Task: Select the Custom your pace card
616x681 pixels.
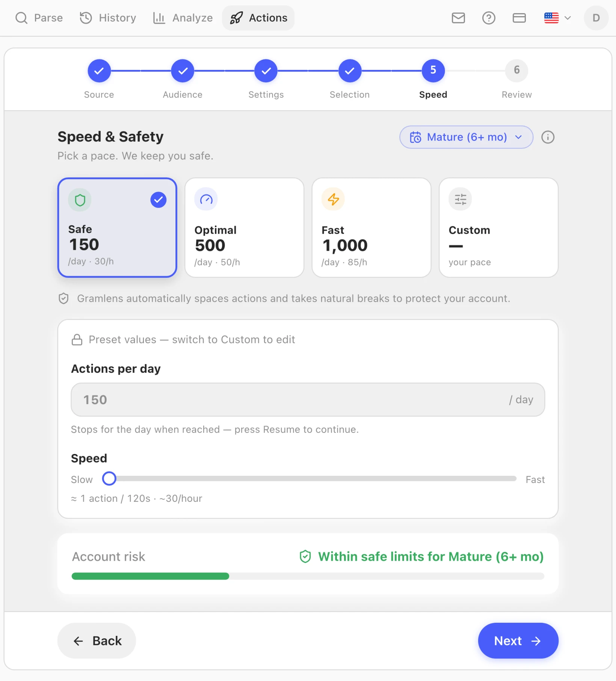Action: 498,228
